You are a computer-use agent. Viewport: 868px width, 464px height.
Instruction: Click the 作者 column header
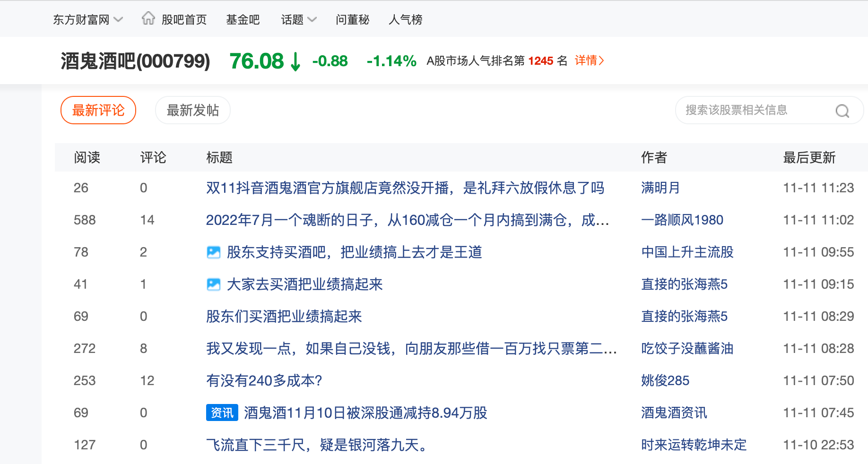click(654, 157)
